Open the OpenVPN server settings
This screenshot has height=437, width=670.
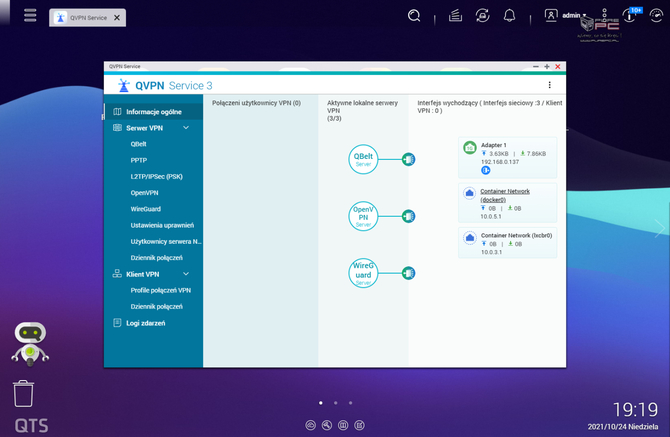(x=144, y=193)
